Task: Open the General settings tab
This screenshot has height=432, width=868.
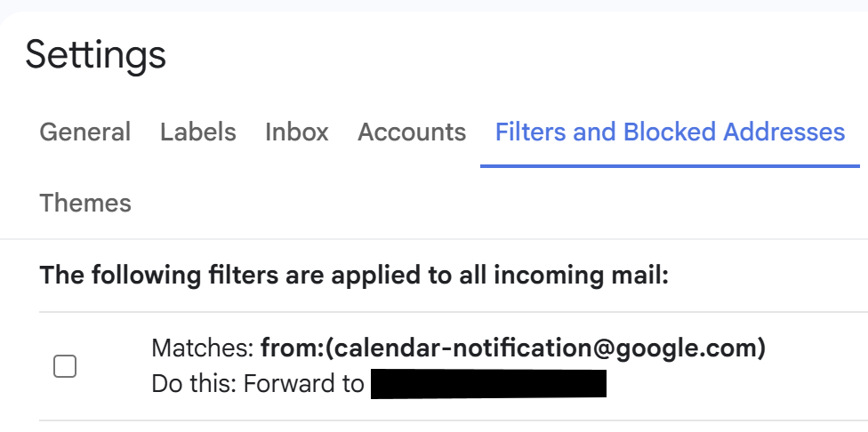Action: [x=85, y=132]
